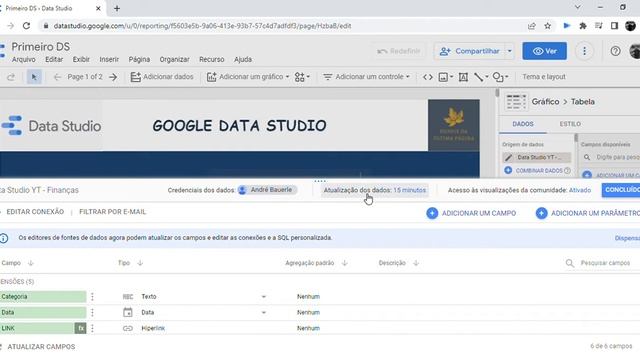The width and height of the screenshot is (640, 360).
Task: Click André Bauerle credentials chip
Action: (x=268, y=190)
